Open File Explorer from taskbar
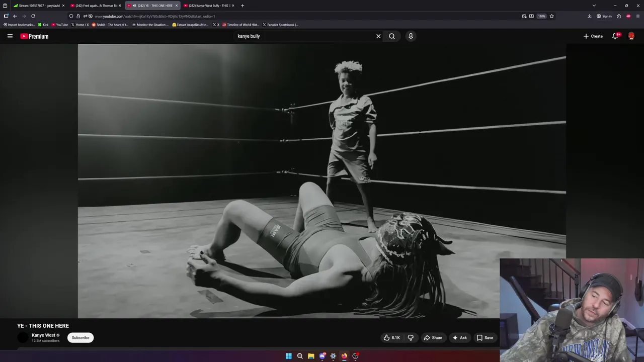Viewport: 644px width, 362px height. click(x=311, y=356)
